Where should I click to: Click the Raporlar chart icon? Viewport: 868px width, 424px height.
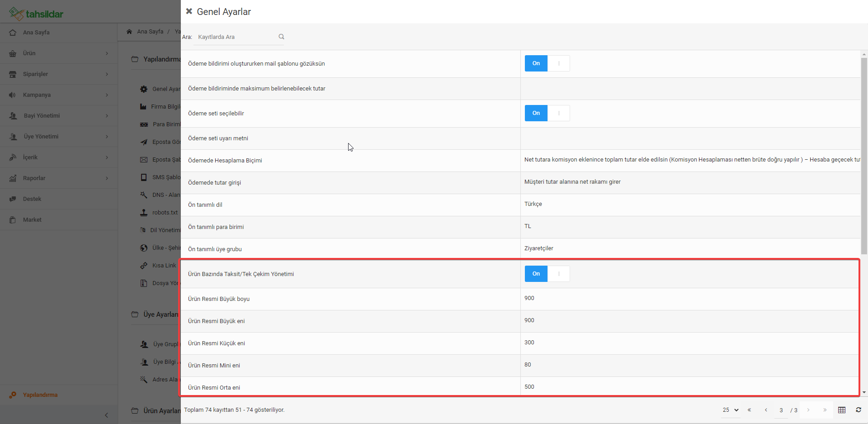coord(13,178)
